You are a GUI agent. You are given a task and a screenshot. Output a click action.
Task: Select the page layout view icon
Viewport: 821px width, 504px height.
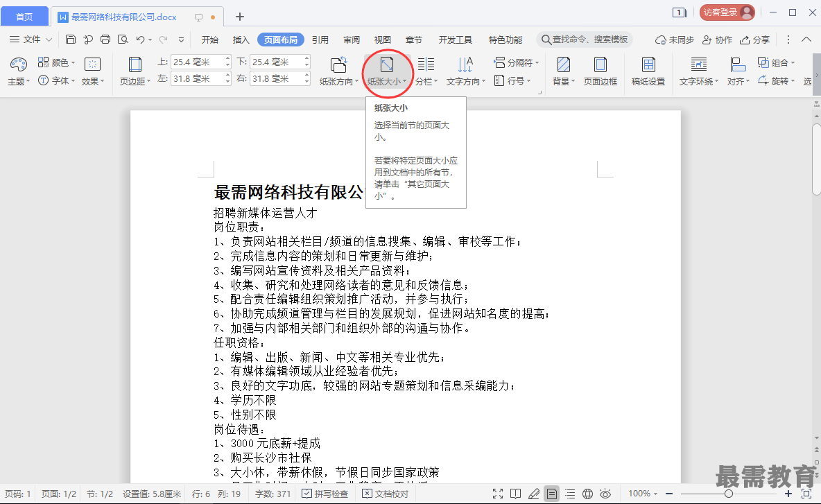click(552, 494)
